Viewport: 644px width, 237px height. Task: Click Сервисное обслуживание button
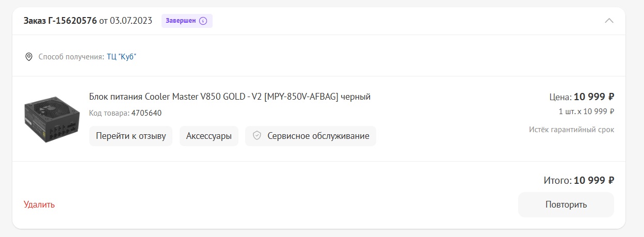[311, 136]
